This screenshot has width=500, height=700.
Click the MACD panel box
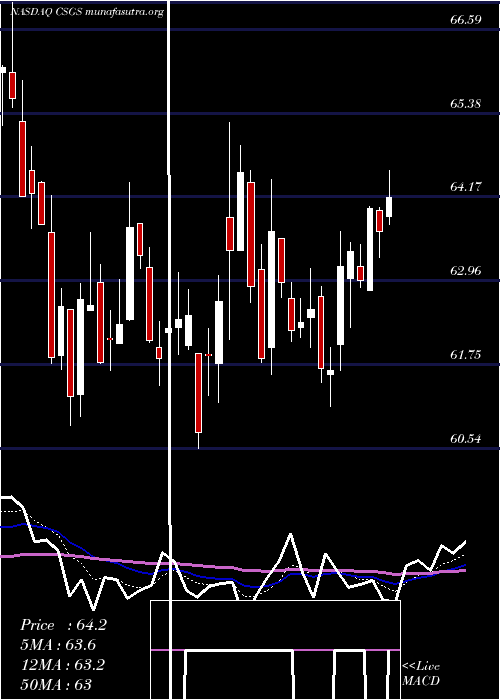(275, 650)
